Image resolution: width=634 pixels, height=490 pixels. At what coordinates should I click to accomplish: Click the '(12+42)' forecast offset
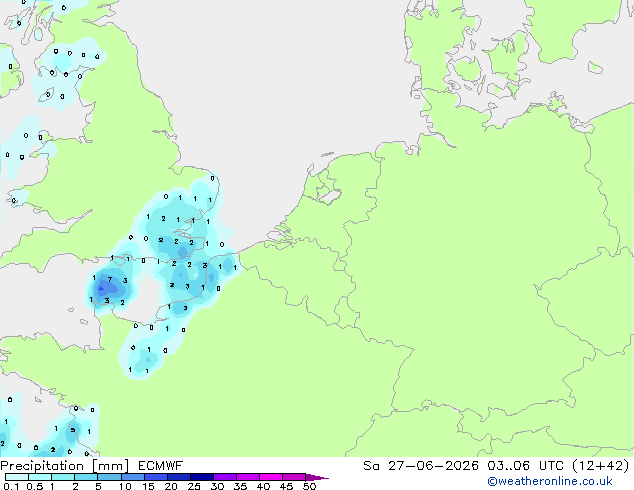point(600,466)
